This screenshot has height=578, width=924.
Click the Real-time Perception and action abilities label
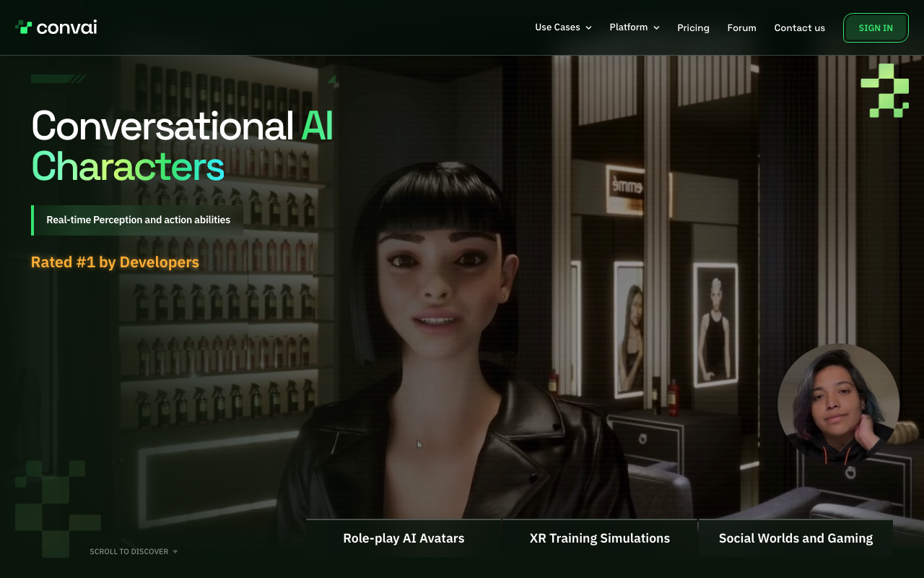coord(138,220)
